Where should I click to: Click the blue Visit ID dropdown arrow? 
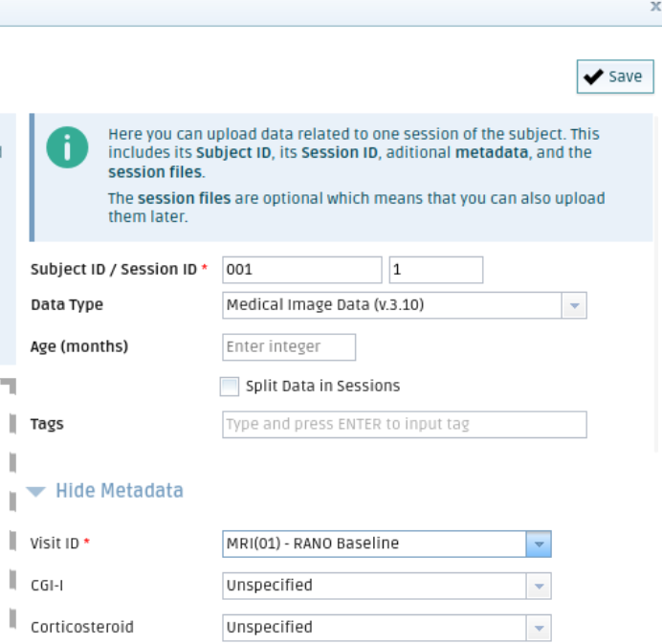[539, 544]
